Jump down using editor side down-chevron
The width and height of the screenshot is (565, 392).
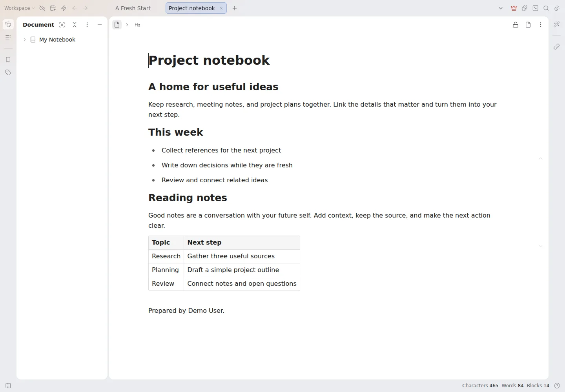pyautogui.click(x=541, y=246)
